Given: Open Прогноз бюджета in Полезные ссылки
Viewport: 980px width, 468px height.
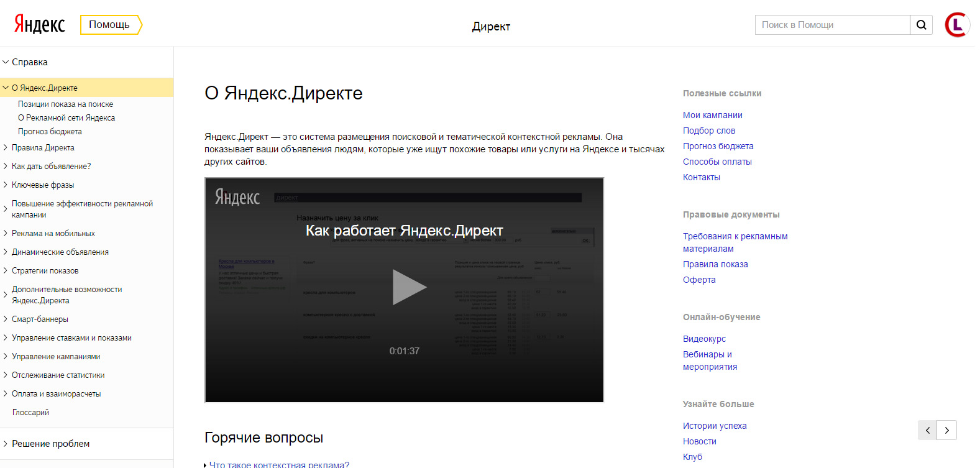Looking at the screenshot, I should [x=718, y=146].
